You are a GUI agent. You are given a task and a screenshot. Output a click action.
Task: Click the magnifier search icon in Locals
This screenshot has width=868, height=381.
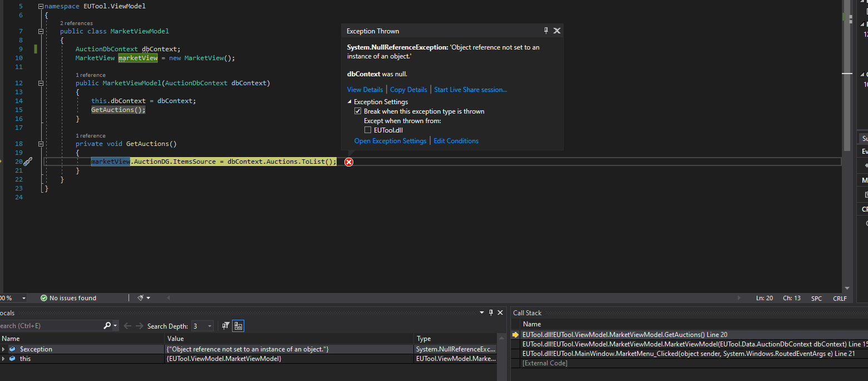coord(107,326)
